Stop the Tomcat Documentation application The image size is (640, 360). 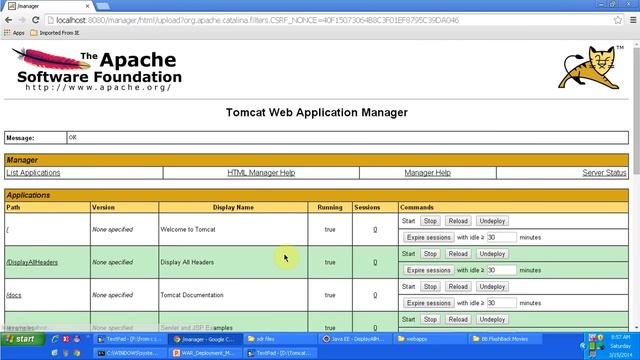[430, 287]
